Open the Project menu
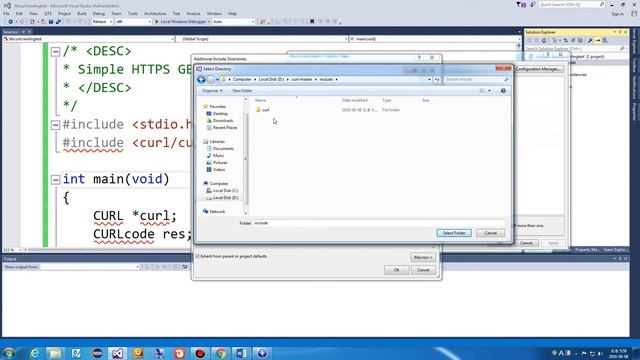The height and width of the screenshot is (360, 640). (x=64, y=13)
